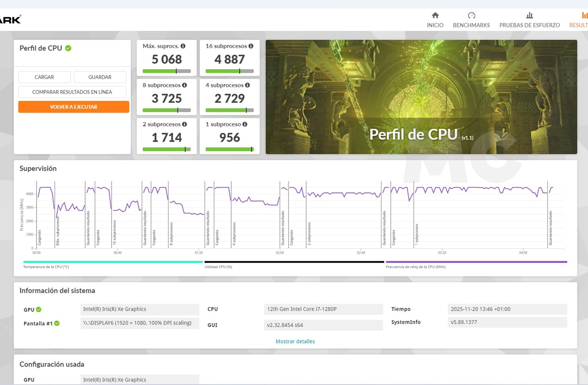Open the Mostrar detalles link
Image resolution: width=588 pixels, height=385 pixels.
point(295,341)
